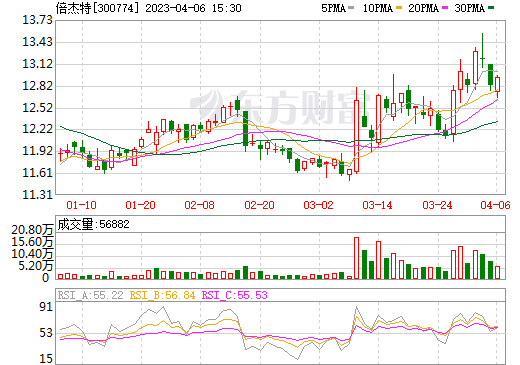Click the 15 RSI axis label

click(46, 359)
